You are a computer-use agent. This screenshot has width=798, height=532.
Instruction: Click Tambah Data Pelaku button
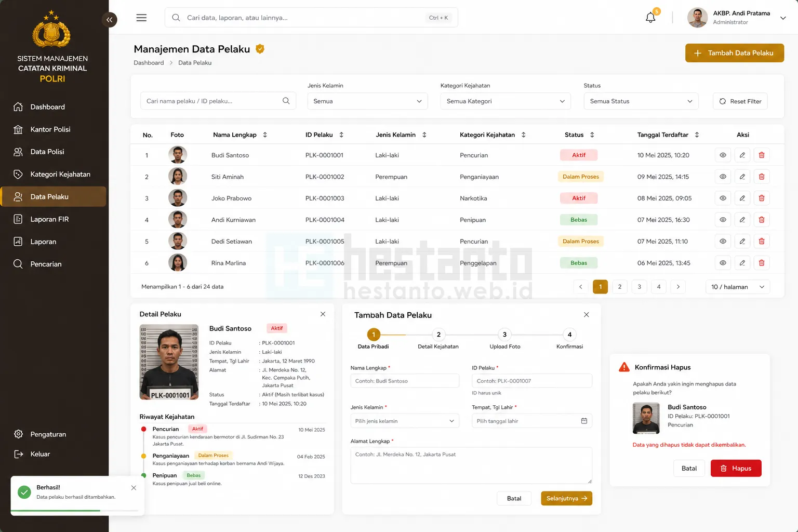(x=735, y=53)
